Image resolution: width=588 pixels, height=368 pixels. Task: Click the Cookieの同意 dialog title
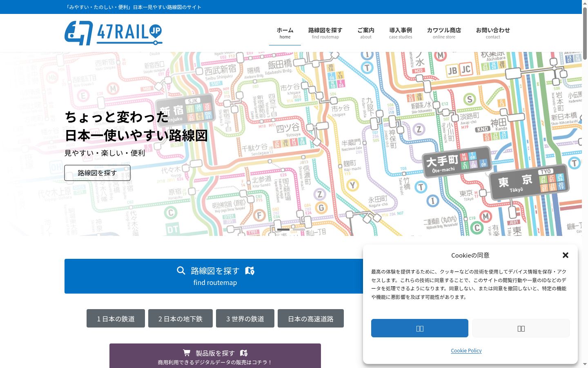click(470, 255)
